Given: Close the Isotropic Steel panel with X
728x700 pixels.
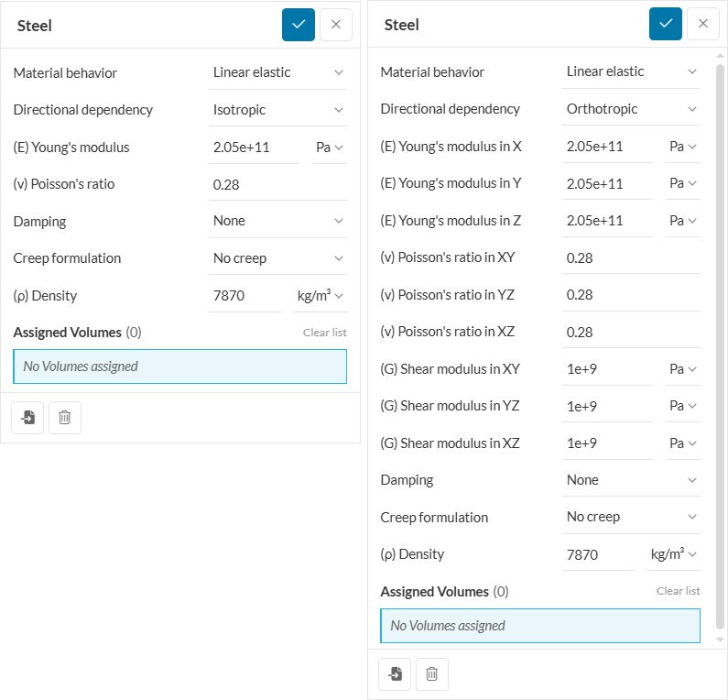Looking at the screenshot, I should (x=335, y=25).
